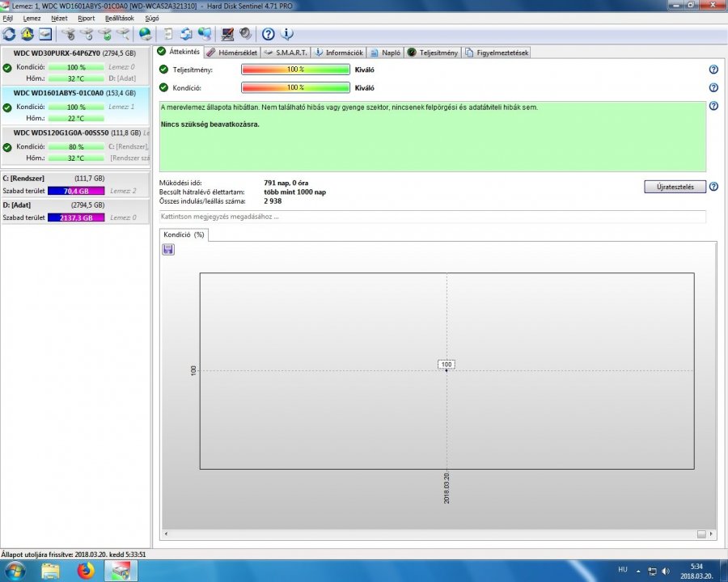
Task: Click the '791 nap, 0 óra' operating time value
Action: pos(286,183)
